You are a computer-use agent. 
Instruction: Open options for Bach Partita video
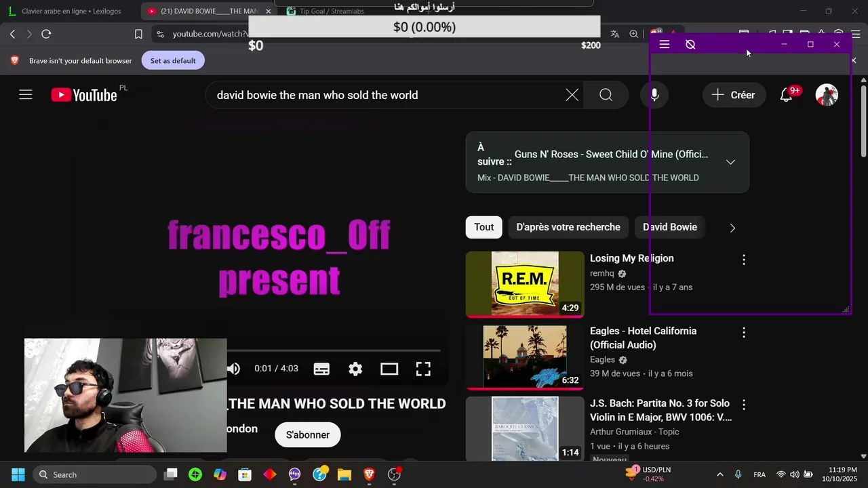point(744,405)
